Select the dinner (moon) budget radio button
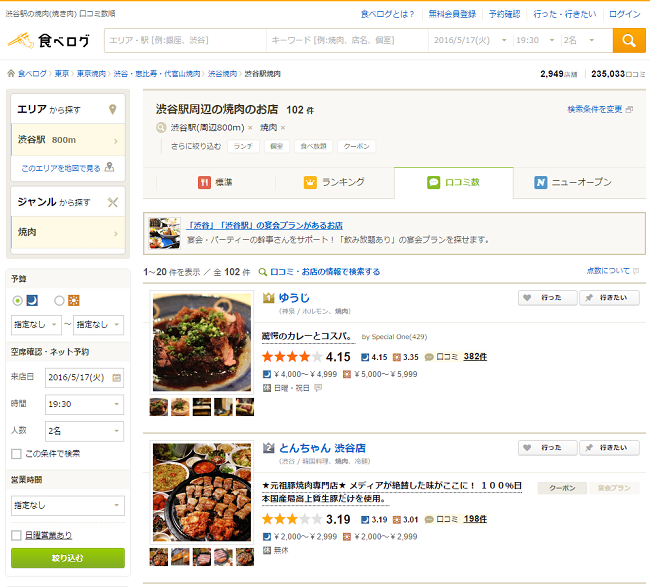This screenshot has width=650, height=587. (17, 301)
